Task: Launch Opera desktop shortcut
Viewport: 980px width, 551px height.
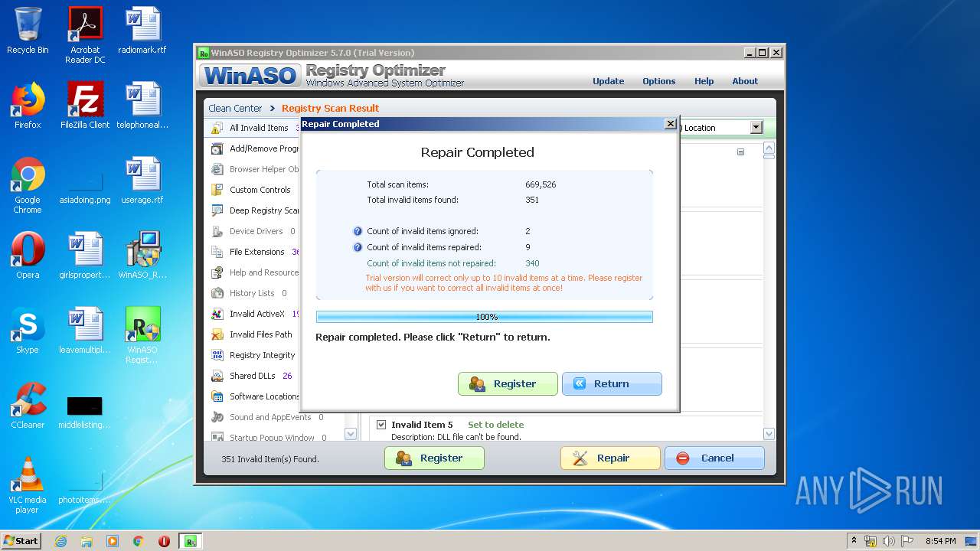Action: click(x=28, y=256)
